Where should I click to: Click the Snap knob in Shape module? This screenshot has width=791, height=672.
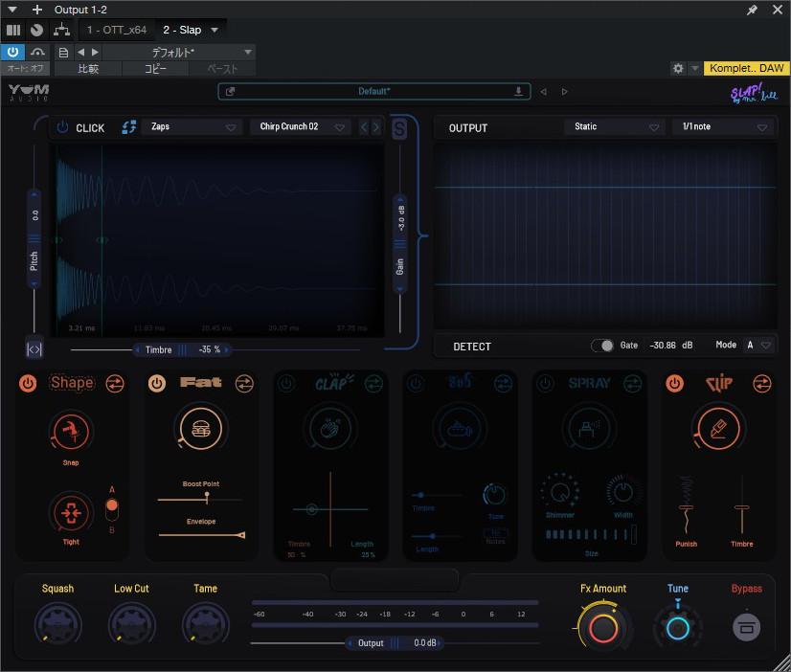click(x=71, y=431)
